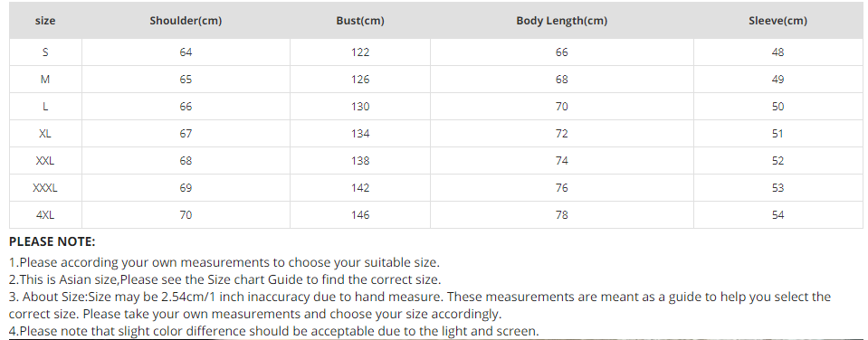Select the S size row label
Screen dimensions: 868x340
(45, 52)
